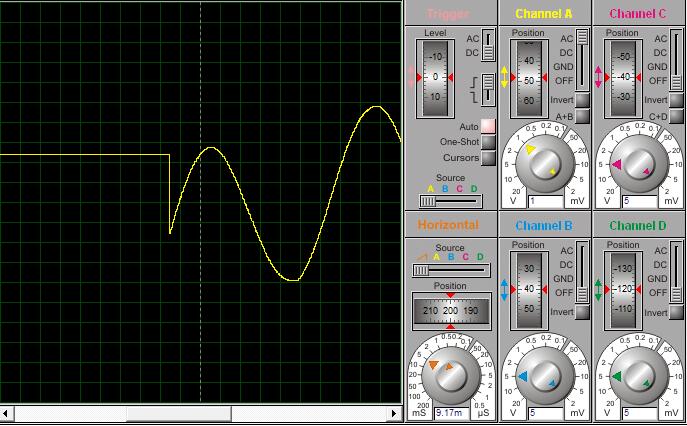Click Channel D coupling mode slider
Image resolution: width=687 pixels, height=426 pixels.
(676, 272)
